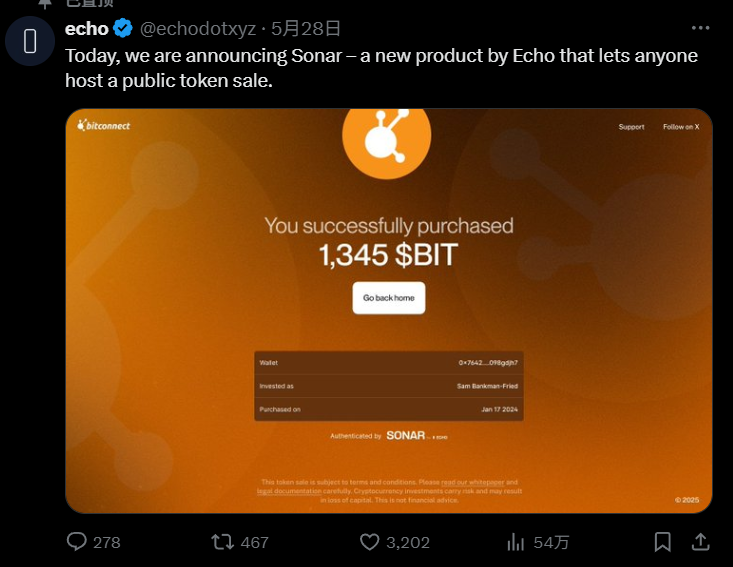This screenshot has width=733, height=567.
Task: Open the echo display name
Action: (86, 28)
